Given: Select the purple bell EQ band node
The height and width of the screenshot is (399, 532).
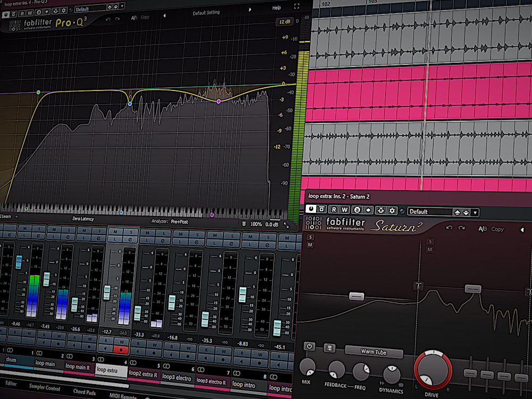Looking at the screenshot, I should 219,101.
